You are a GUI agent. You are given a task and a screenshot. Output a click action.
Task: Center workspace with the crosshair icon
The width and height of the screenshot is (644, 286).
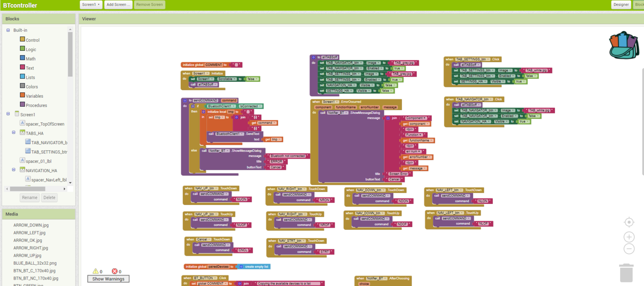pyautogui.click(x=629, y=222)
